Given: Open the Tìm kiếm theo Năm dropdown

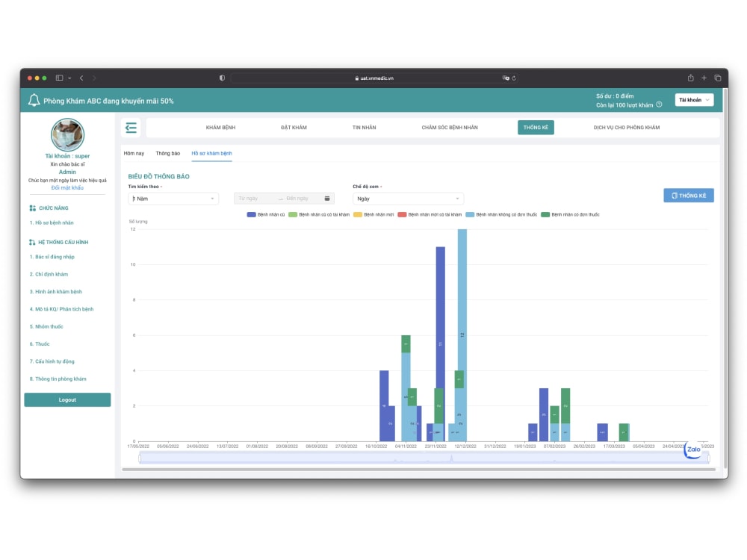Looking at the screenshot, I should [x=173, y=199].
